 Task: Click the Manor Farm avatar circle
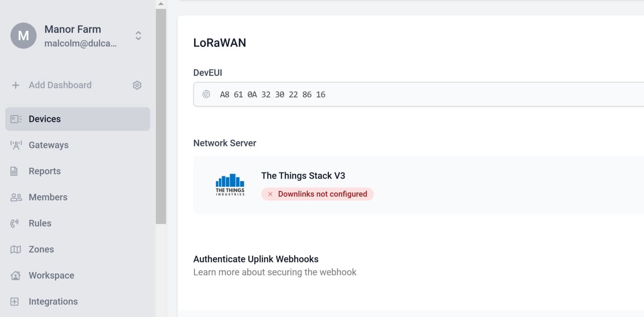tap(23, 36)
